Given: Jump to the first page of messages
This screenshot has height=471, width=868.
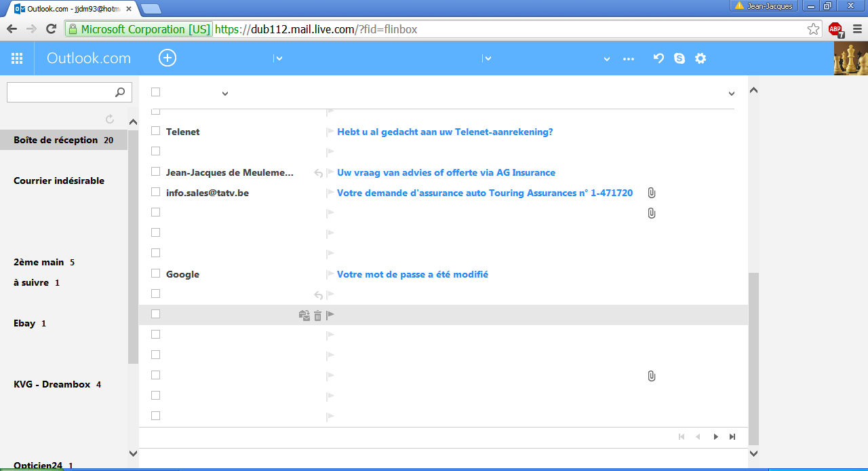Looking at the screenshot, I should coord(682,437).
